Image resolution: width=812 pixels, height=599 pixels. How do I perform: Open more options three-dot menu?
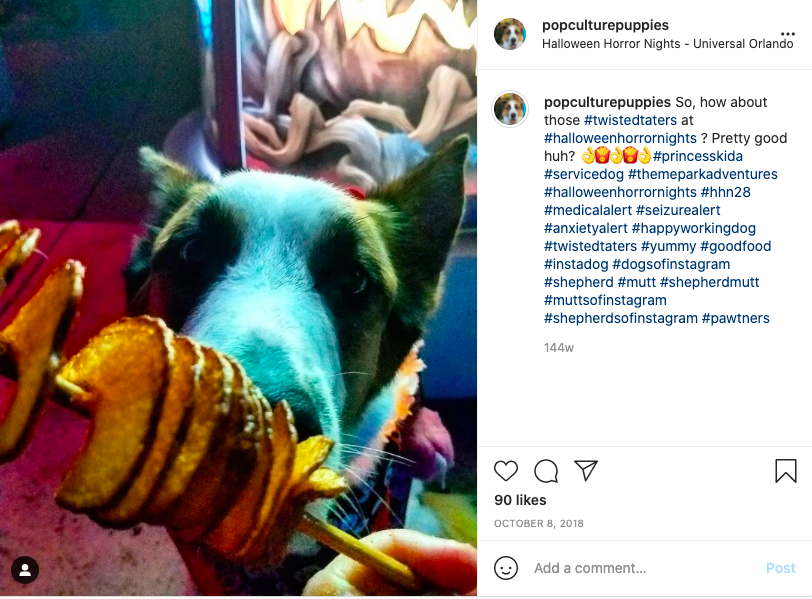pyautogui.click(x=787, y=34)
